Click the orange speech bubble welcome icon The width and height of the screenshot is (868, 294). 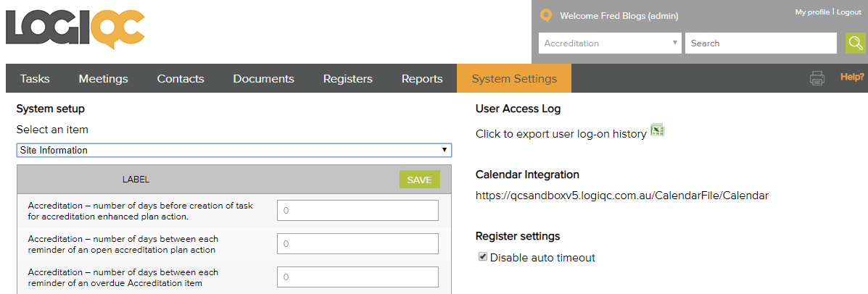(546, 15)
